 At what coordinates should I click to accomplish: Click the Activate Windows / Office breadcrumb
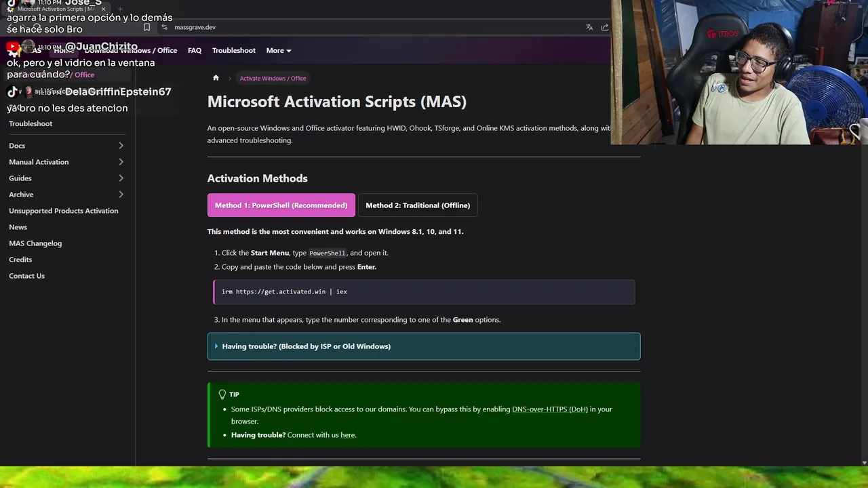(273, 78)
